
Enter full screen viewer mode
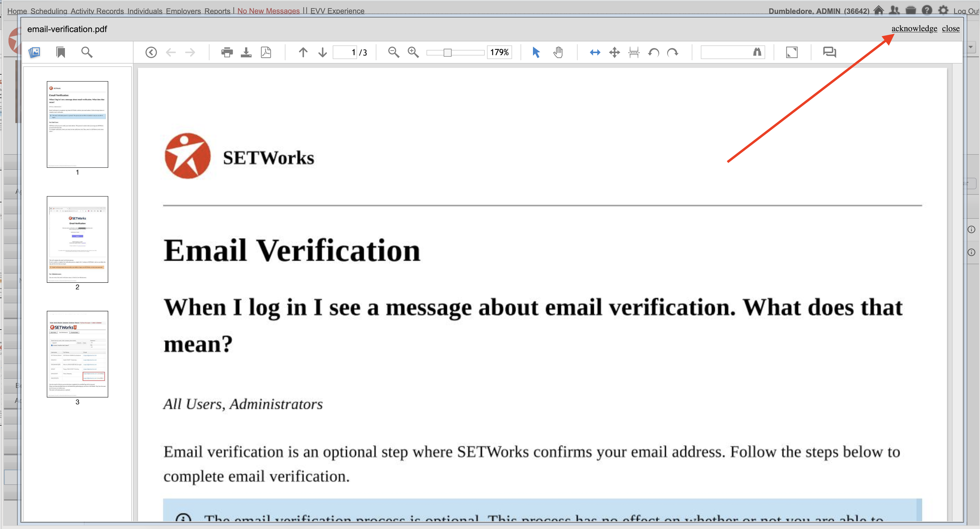pos(792,52)
